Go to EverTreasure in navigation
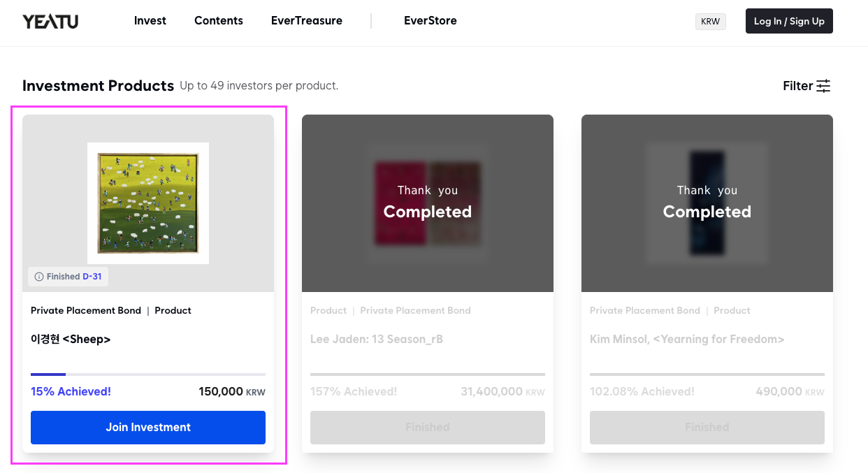 pyautogui.click(x=307, y=21)
